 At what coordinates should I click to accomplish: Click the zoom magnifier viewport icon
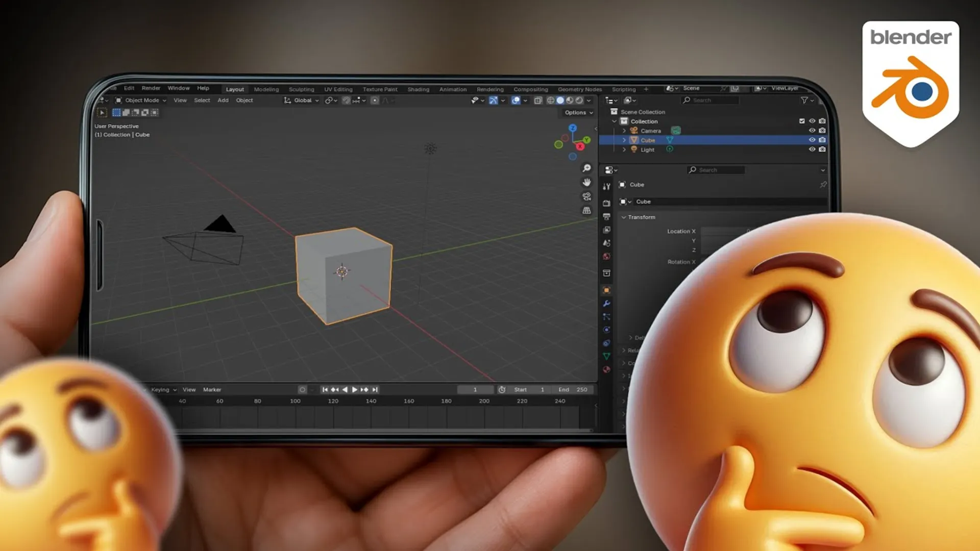pyautogui.click(x=587, y=168)
